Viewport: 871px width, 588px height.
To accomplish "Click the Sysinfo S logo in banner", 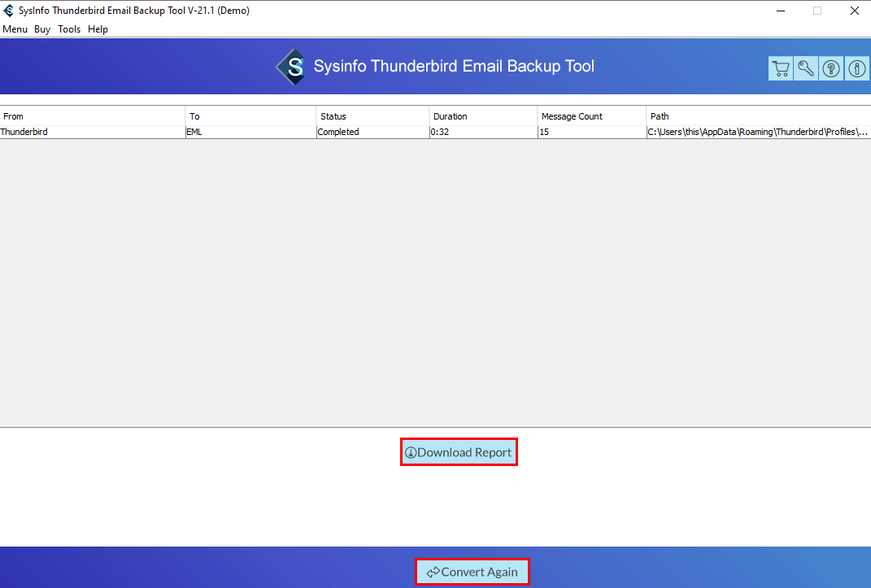I will 291,68.
